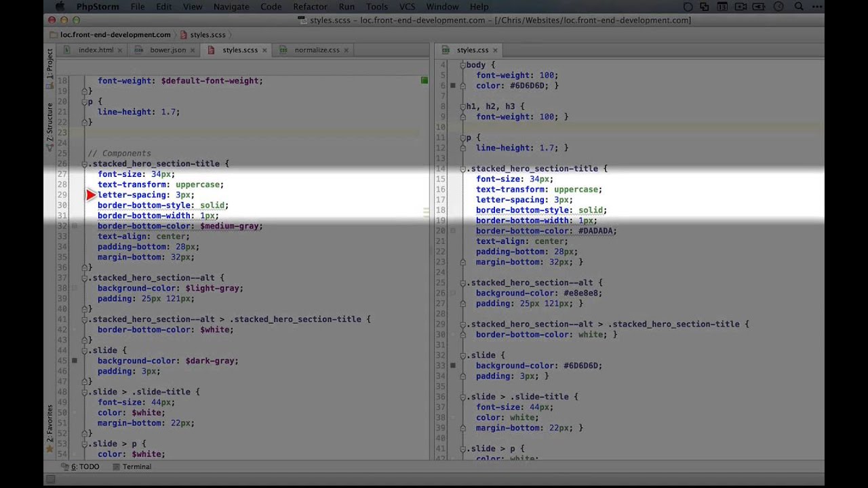The height and width of the screenshot is (488, 868).
Task: Collapse the p rule at line 20
Action: (85, 102)
